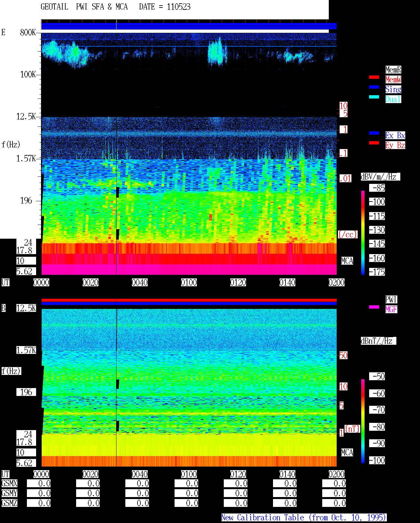Click the red [nT] unit label
Viewport: 420px width, 523px height.
352,429
